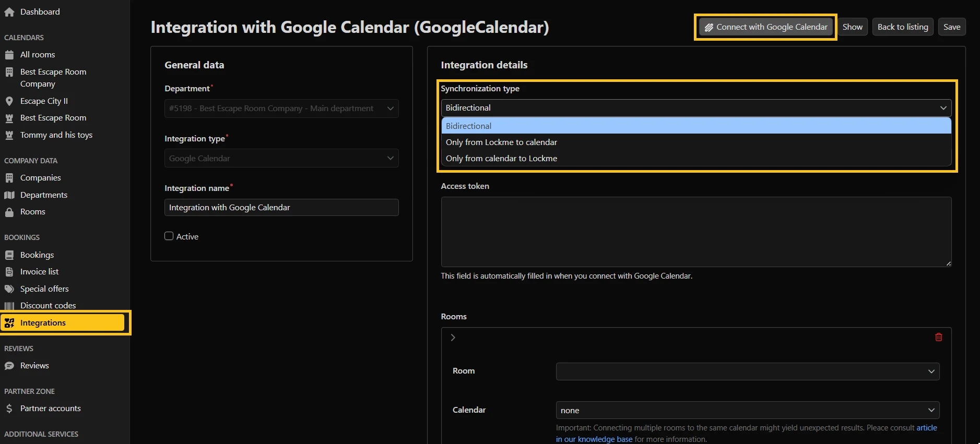The image size is (980, 444).
Task: Click the Reviews speech bubble icon
Action: (x=9, y=366)
